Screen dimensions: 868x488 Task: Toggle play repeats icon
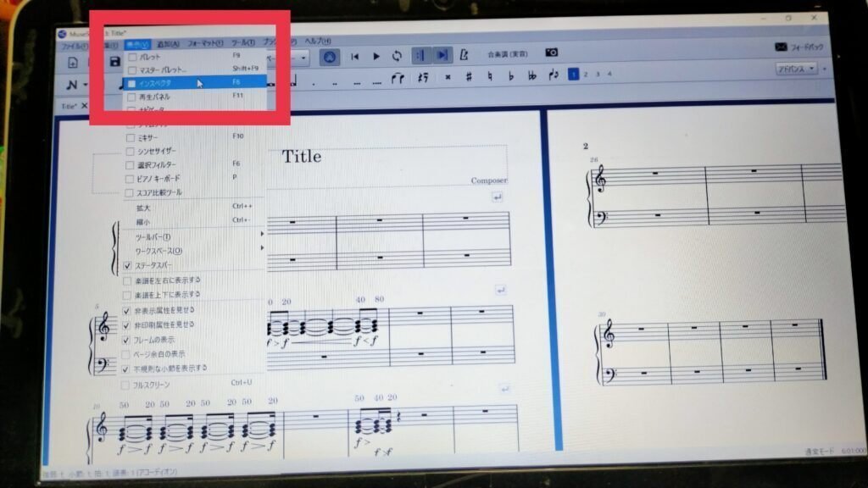420,55
